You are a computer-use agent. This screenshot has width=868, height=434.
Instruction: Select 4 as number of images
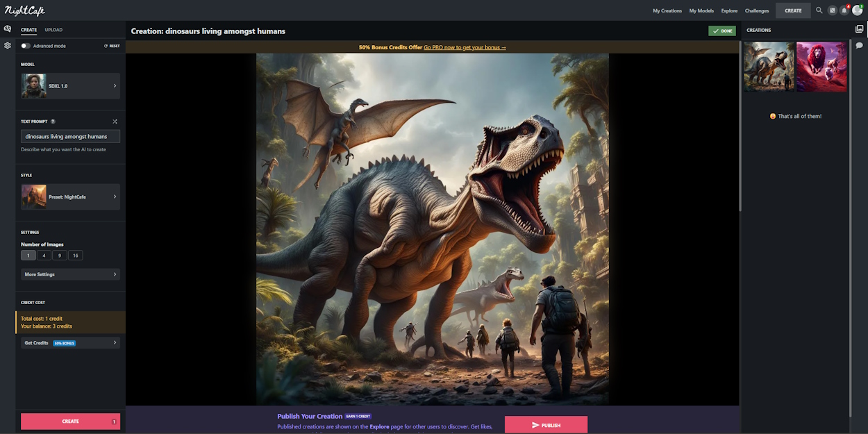coord(44,255)
